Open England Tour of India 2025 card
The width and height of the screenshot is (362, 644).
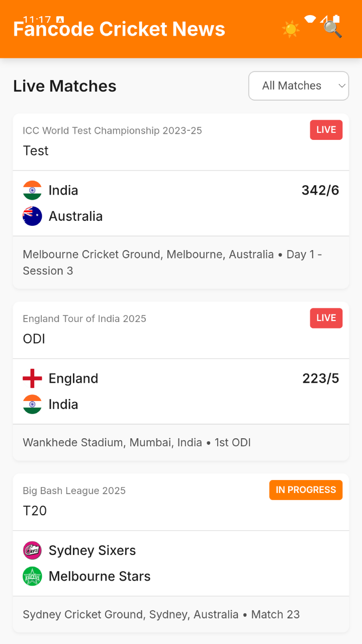tap(181, 381)
